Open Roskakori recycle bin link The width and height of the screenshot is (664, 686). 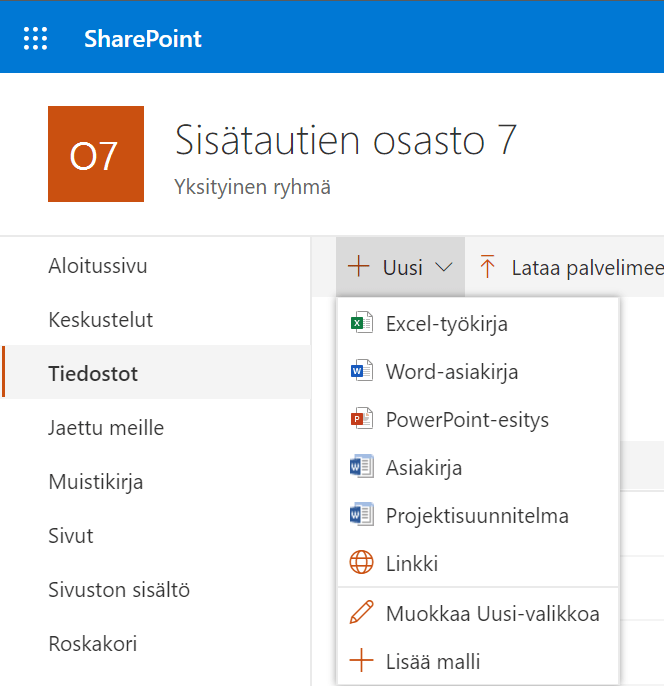[93, 644]
